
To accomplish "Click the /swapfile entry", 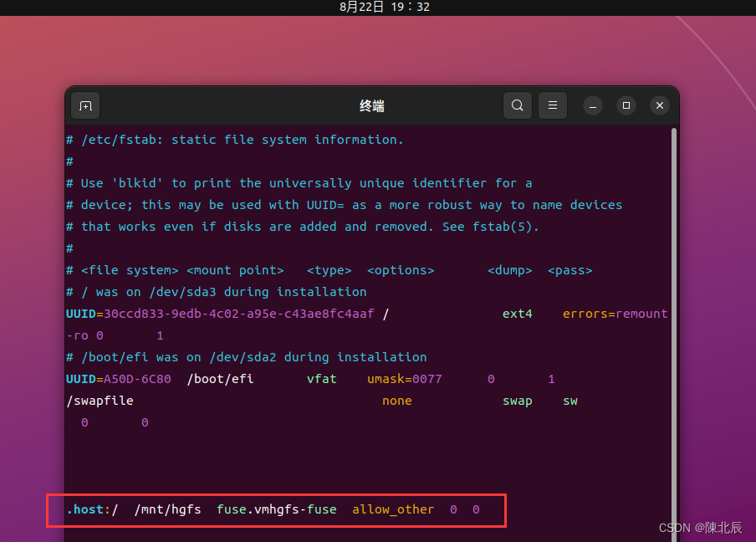I will pyautogui.click(x=100, y=401).
